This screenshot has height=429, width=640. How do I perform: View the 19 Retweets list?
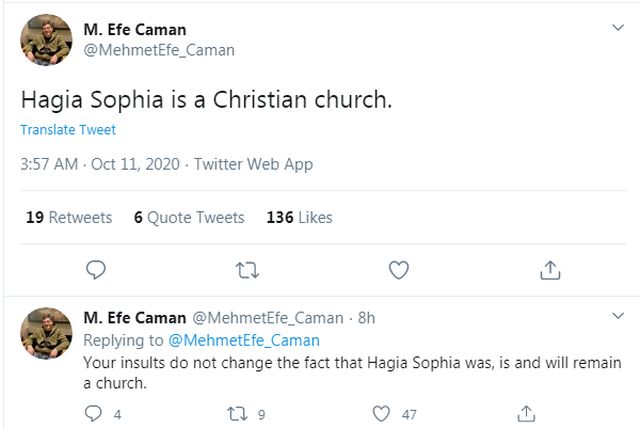pos(69,217)
